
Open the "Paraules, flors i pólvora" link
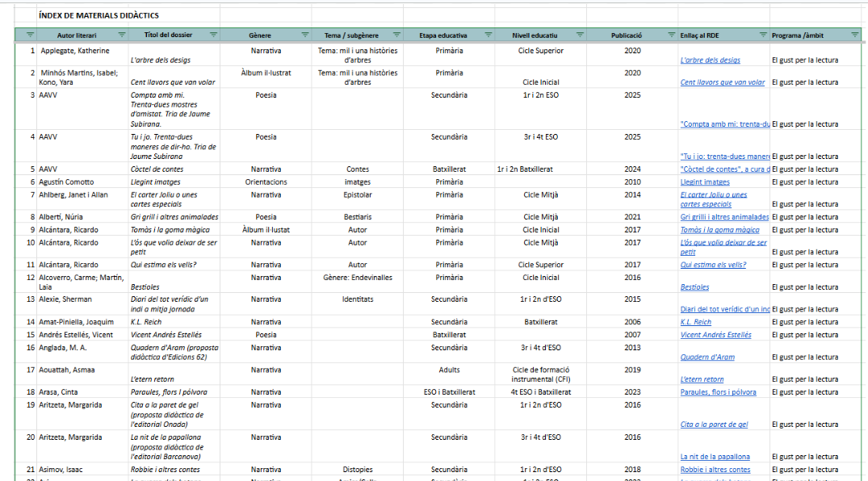[718, 392]
